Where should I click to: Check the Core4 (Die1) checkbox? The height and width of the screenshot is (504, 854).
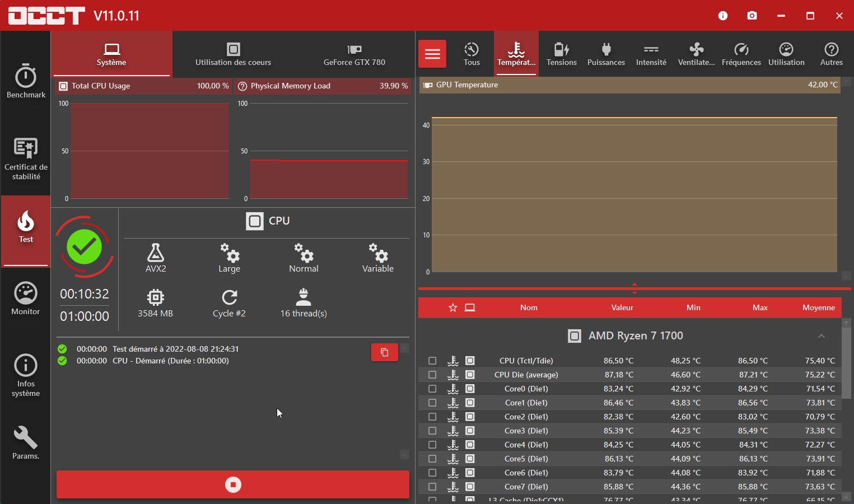pos(432,445)
